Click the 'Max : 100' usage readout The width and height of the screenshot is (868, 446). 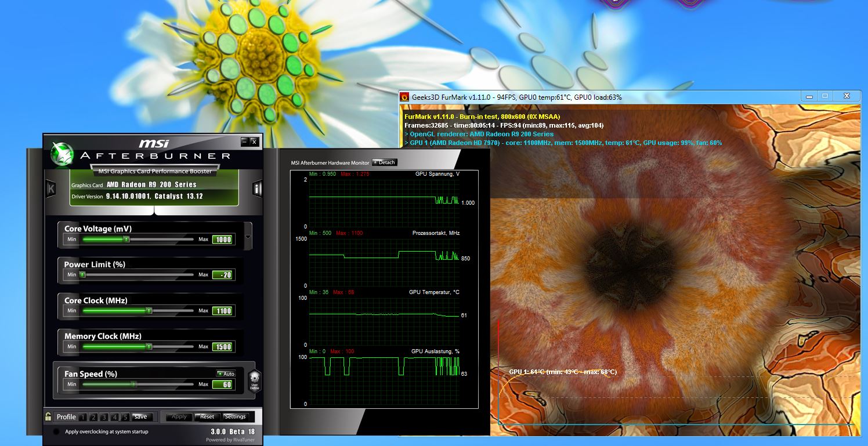pyautogui.click(x=341, y=351)
